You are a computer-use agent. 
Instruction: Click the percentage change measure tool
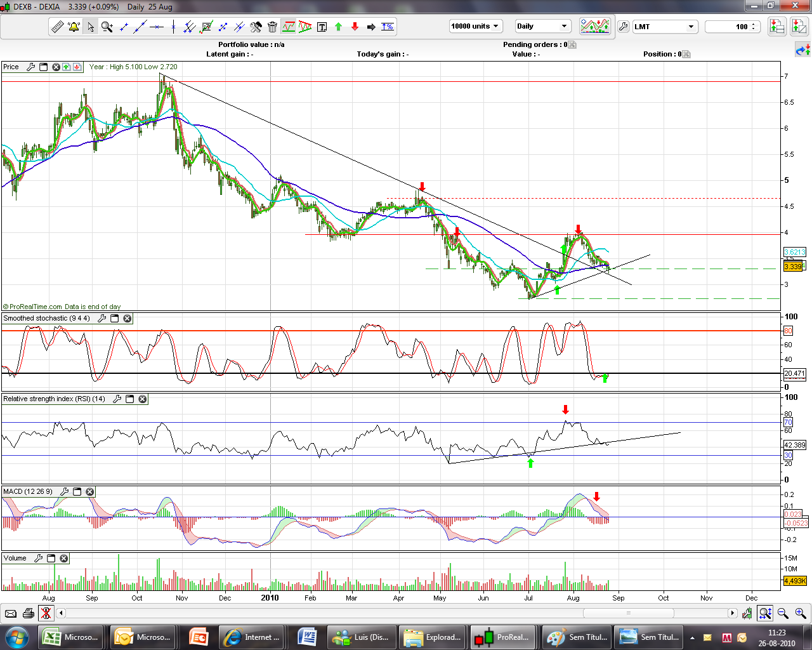click(388, 27)
